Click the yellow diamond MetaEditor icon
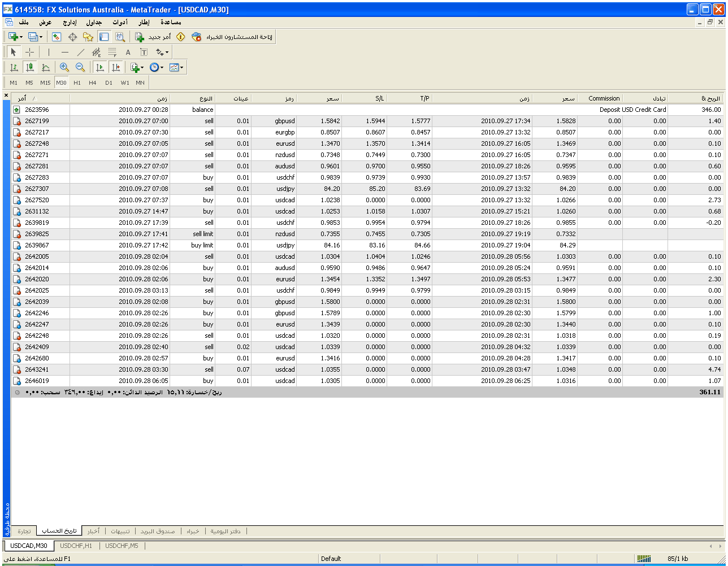This screenshot has width=728, height=566. pyautogui.click(x=181, y=37)
